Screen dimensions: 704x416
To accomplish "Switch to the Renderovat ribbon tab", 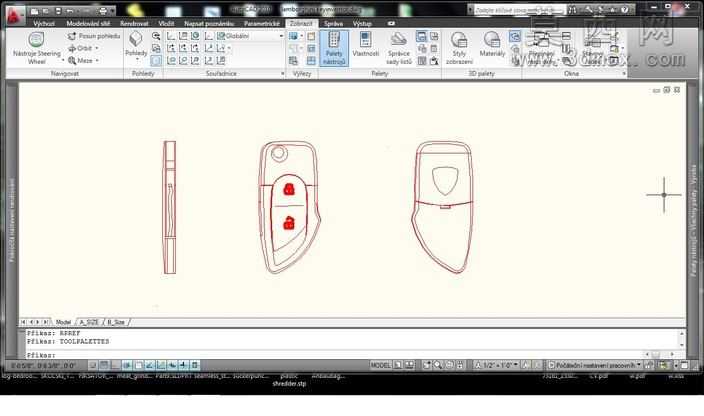I will click(x=134, y=23).
